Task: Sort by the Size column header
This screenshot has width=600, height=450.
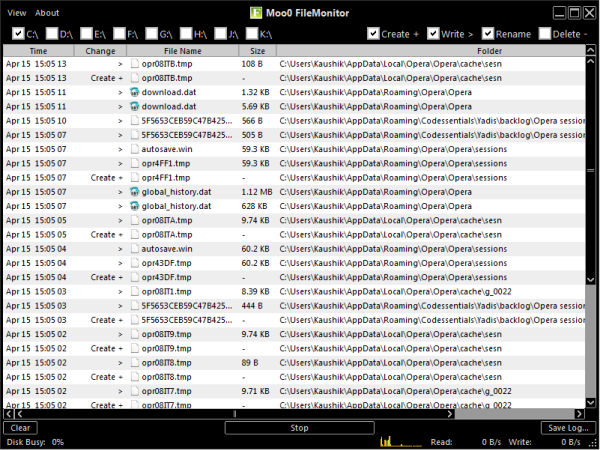Action: point(258,51)
